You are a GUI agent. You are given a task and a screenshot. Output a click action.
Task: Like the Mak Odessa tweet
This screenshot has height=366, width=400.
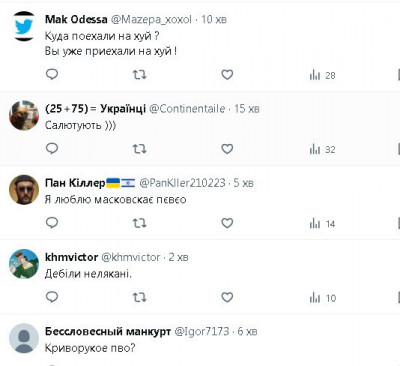click(227, 75)
